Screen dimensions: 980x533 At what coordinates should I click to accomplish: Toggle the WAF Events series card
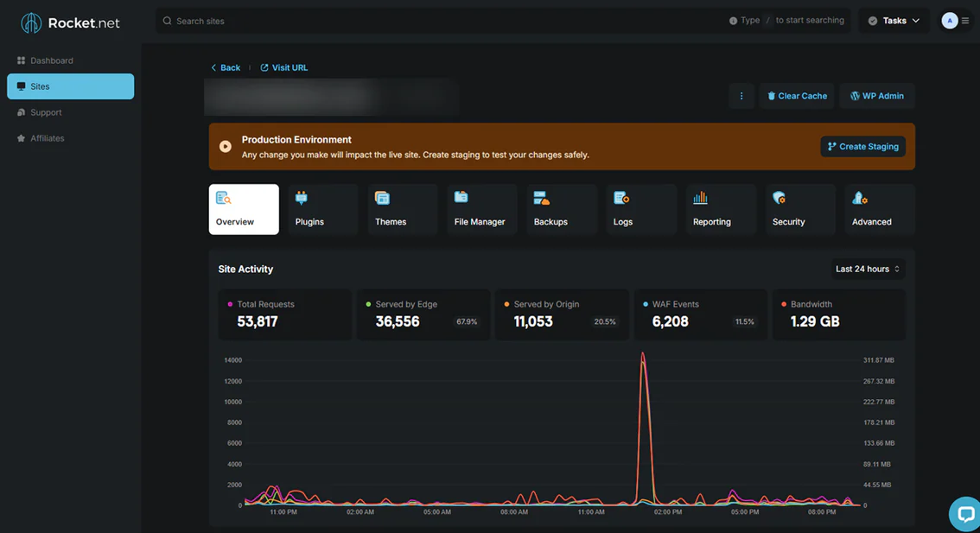(701, 314)
